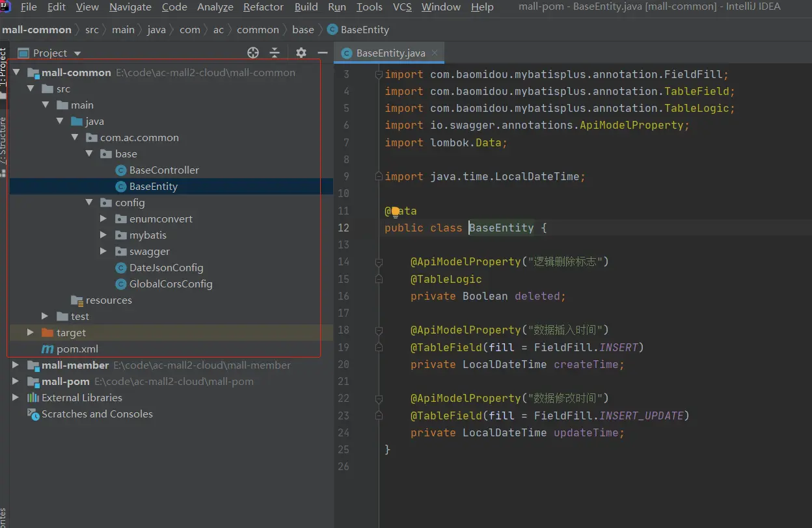Expand the target folder
Image resolution: width=812 pixels, height=528 pixels.
pos(31,333)
